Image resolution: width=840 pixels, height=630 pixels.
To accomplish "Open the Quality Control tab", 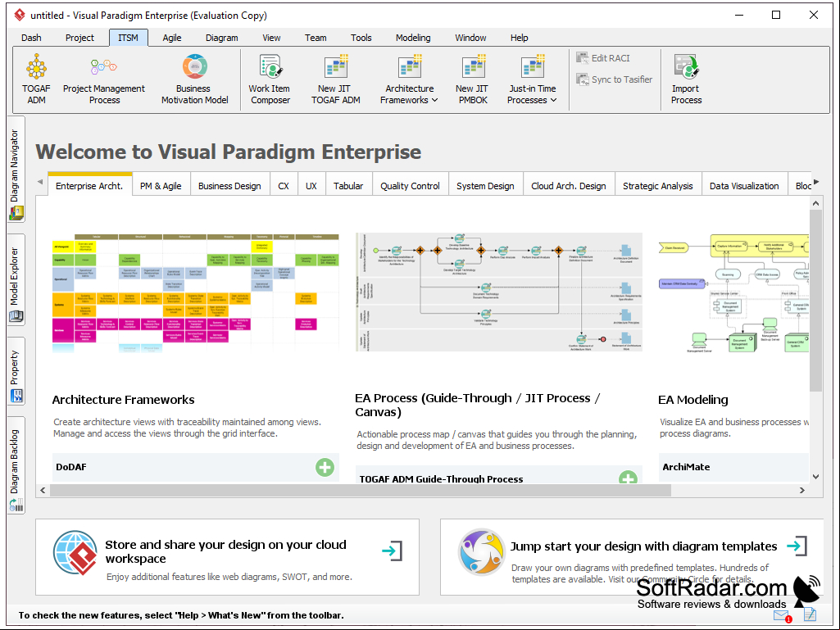I will click(410, 186).
